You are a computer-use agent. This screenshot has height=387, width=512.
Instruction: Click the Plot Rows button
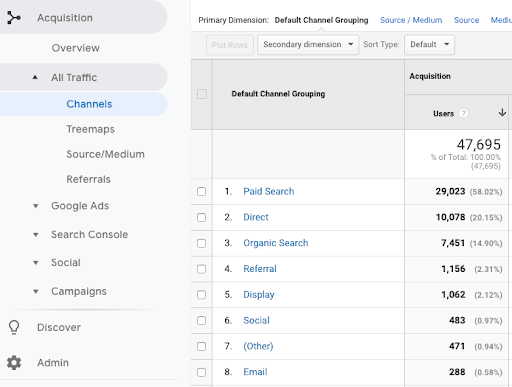tap(230, 45)
